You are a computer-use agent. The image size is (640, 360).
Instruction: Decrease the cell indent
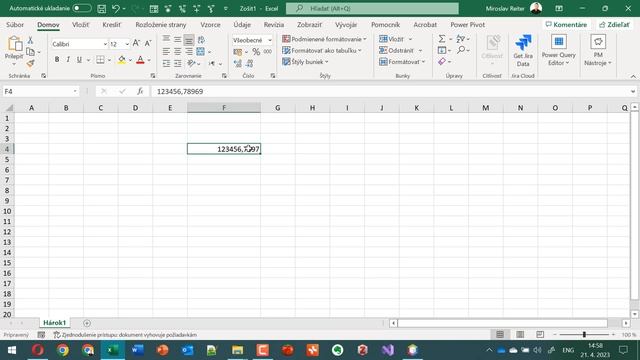166,63
